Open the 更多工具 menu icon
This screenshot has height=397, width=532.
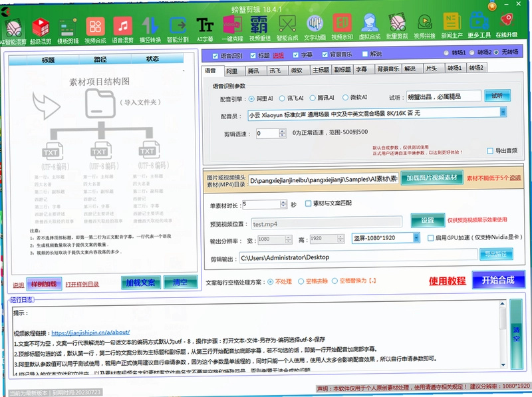point(479,25)
